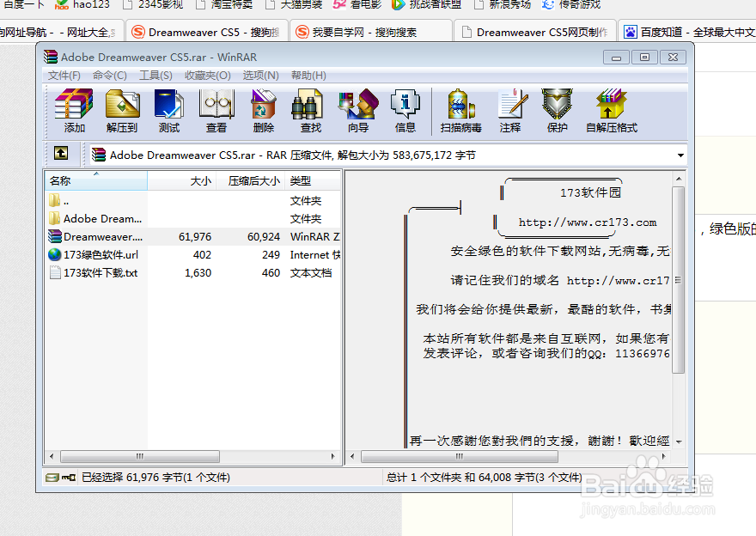
Task: Click the WinRAR title bar app icon
Action: pyautogui.click(x=50, y=57)
